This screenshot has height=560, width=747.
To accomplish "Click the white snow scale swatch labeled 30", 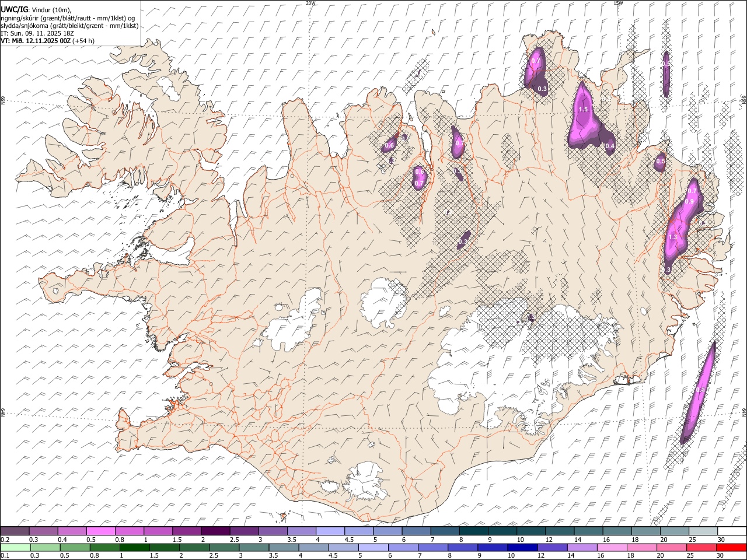I will click(x=731, y=531).
